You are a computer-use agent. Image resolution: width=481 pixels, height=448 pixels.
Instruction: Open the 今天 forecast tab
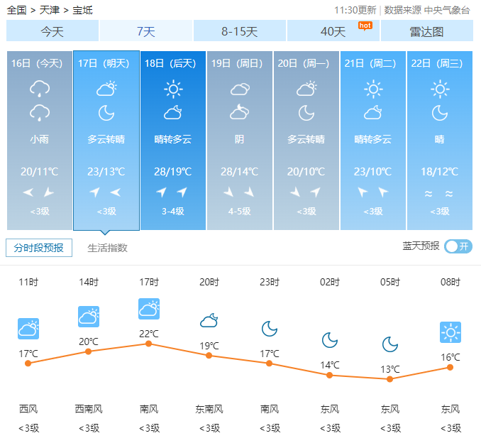[52, 31]
